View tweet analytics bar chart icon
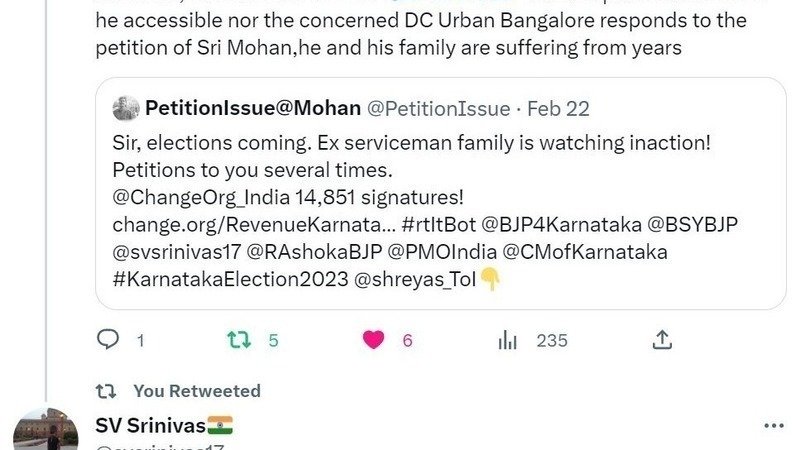800x450 pixels. click(x=508, y=340)
